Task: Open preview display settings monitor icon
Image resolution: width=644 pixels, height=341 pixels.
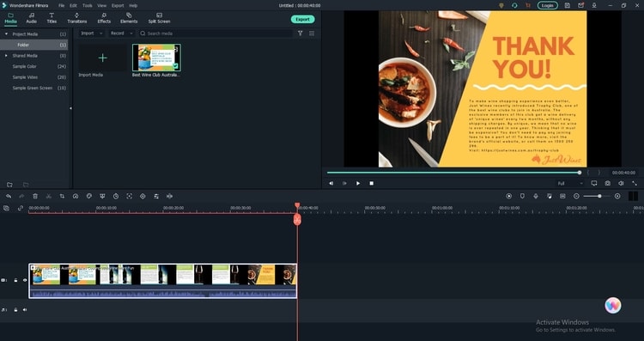Action: (594, 183)
